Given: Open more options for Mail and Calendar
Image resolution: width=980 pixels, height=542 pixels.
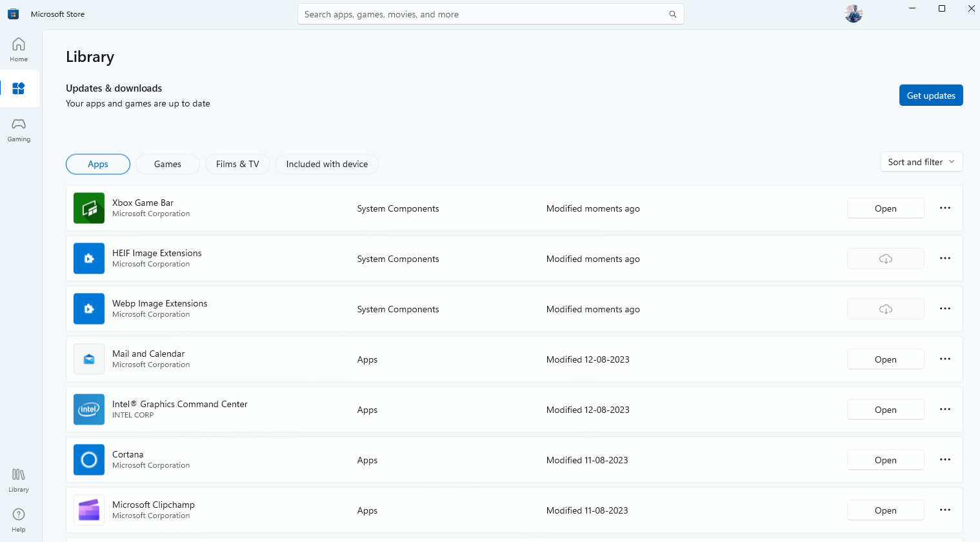Looking at the screenshot, I should click(x=945, y=359).
